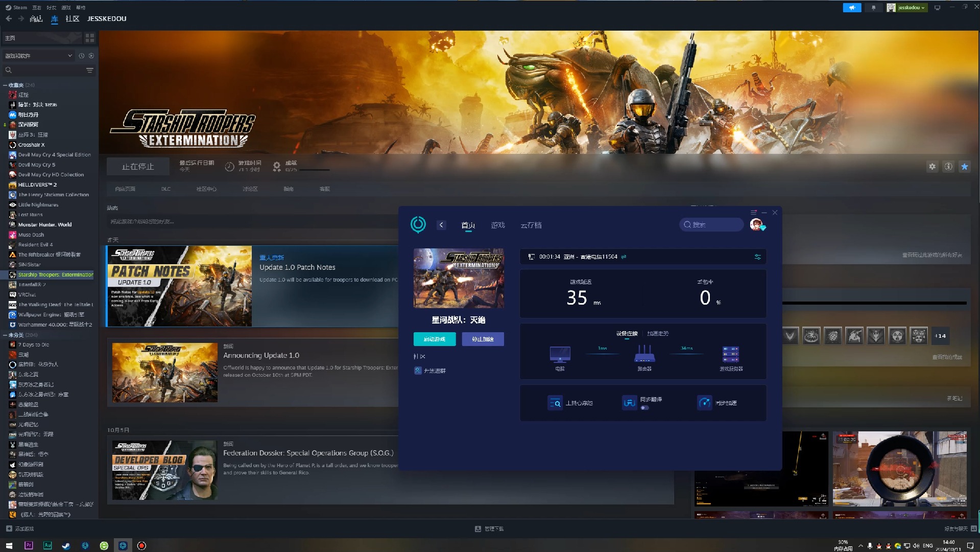Open the toolbox search tool icon
Viewport: 980px width, 552px height.
(555, 403)
